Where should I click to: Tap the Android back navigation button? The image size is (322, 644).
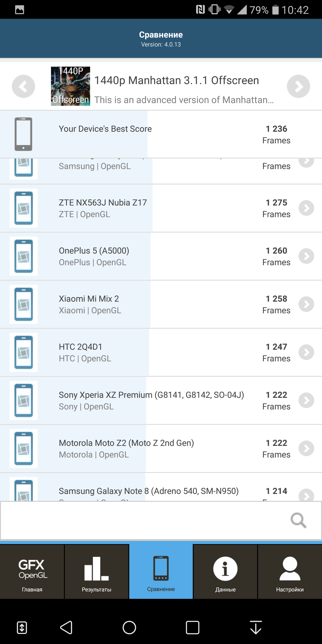[66, 627]
